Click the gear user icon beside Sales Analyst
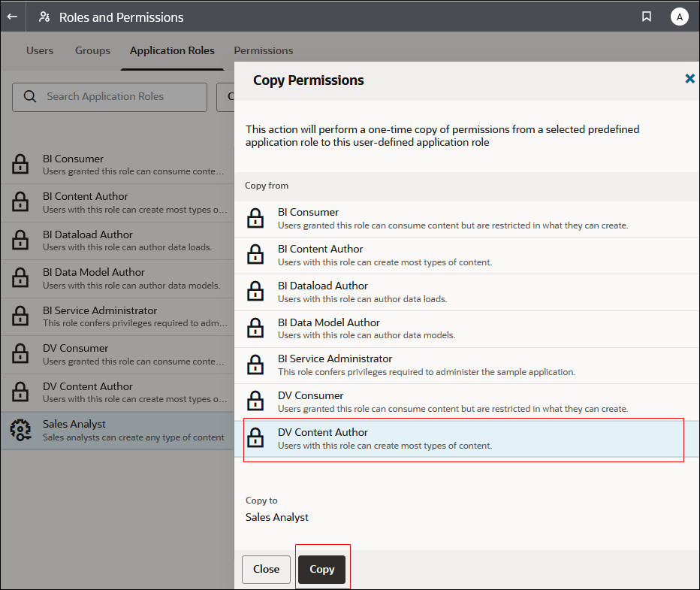Viewport: 700px width, 590px height. 20,430
